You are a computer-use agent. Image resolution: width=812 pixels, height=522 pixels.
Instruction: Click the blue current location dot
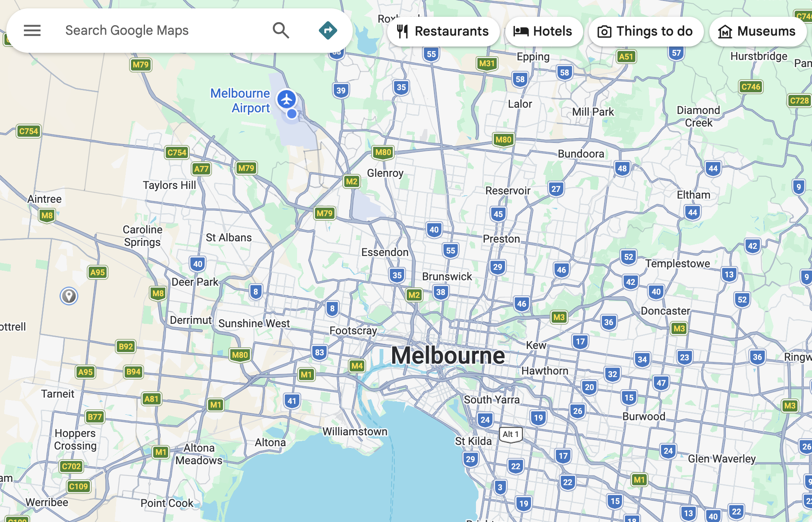coord(292,114)
